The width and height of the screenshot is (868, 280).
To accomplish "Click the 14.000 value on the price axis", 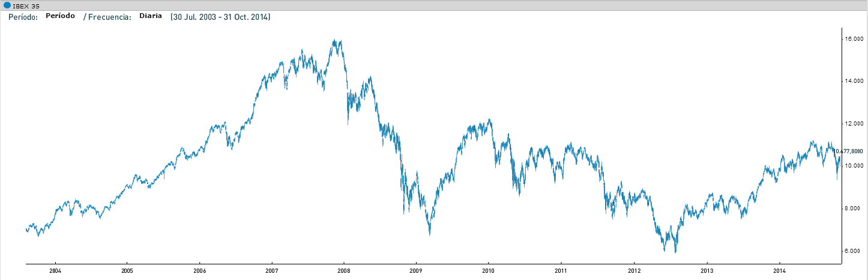I will [854, 81].
